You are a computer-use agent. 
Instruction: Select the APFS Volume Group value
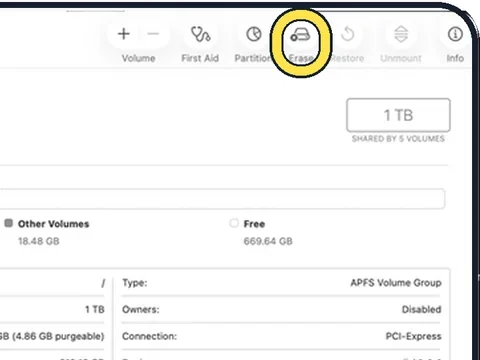(x=396, y=283)
